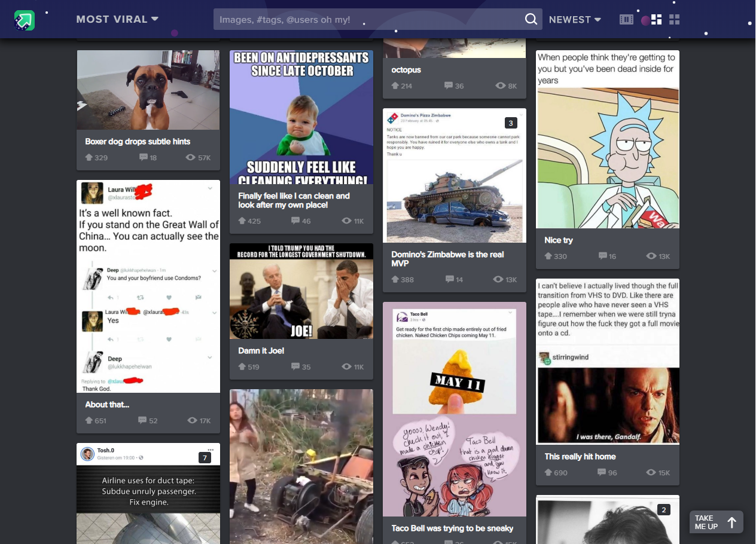756x544 pixels.
Task: Click the Imgur logo icon
Action: (x=25, y=20)
